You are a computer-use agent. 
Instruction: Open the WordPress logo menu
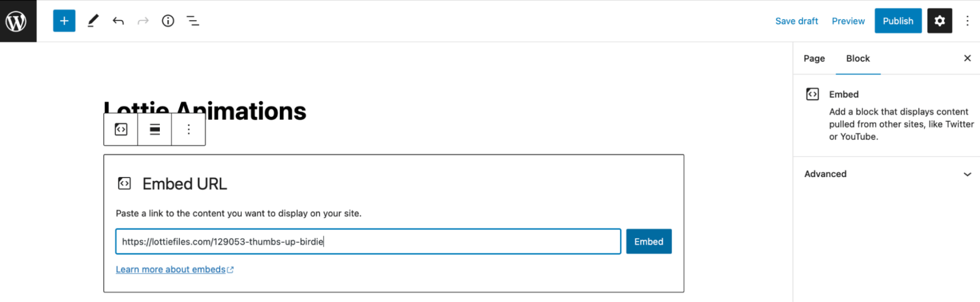coord(18,21)
